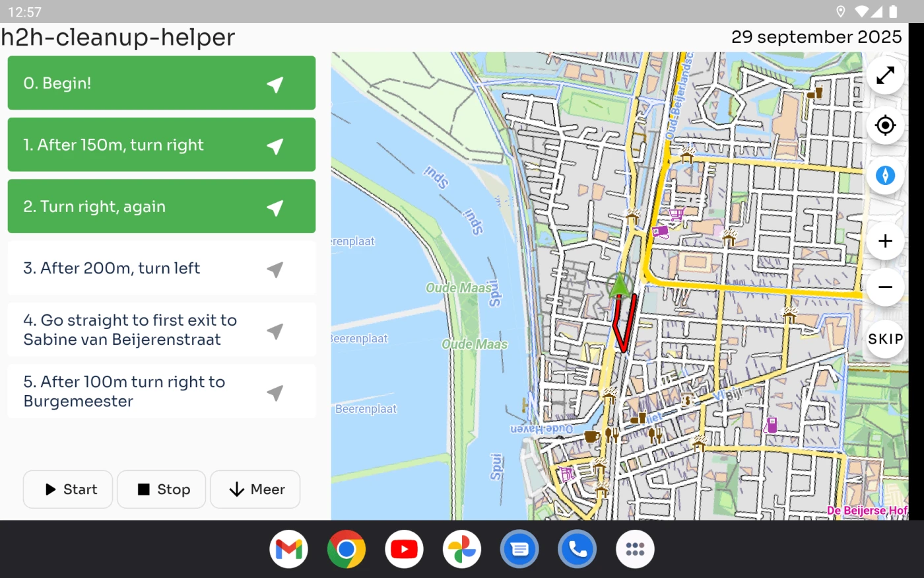Tap 'De Beijerse Hof' map label
Viewport: 924px width, 578px height.
[867, 511]
